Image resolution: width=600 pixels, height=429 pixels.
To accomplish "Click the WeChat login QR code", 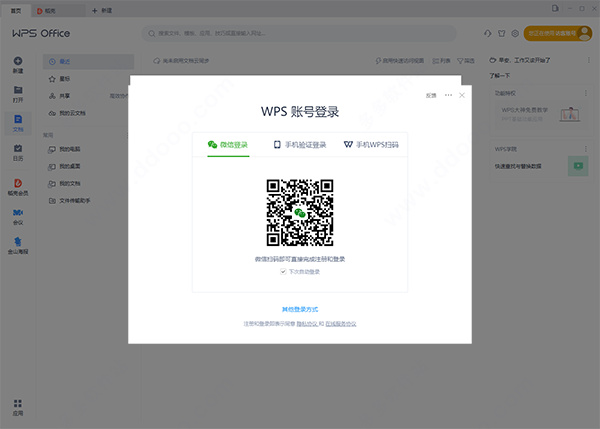I will click(300, 212).
